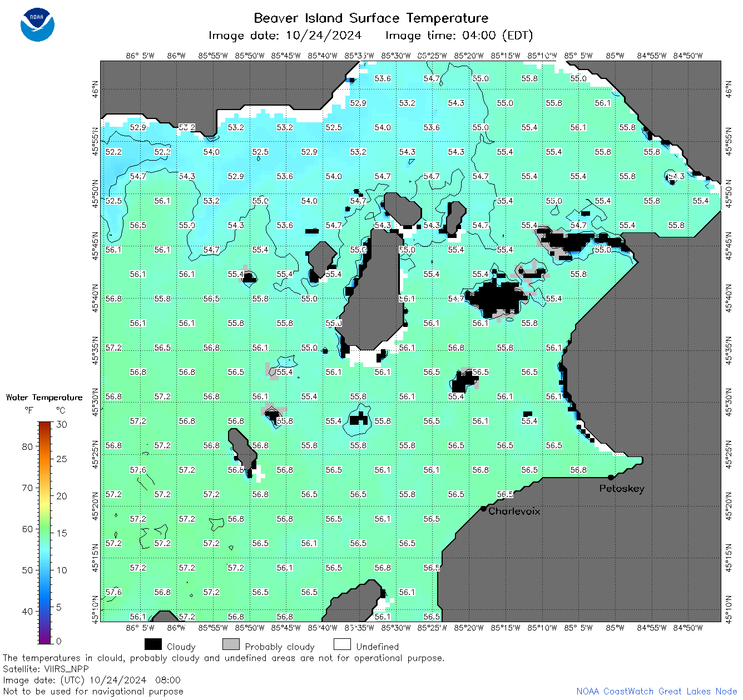Click the 45°10'N latitude label on right axis
Viewport: 743px width, 700px height.
pyautogui.click(x=730, y=608)
